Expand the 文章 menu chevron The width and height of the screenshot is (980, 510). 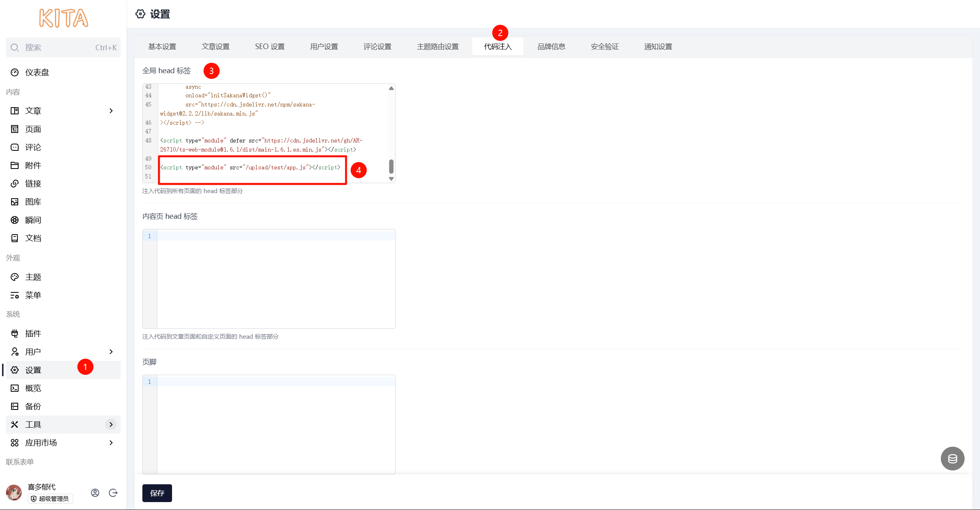111,111
